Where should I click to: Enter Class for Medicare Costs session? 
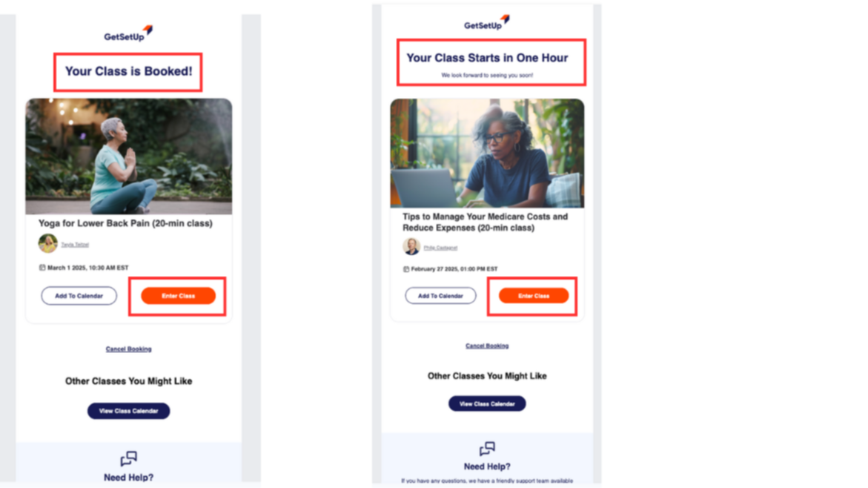tap(534, 296)
